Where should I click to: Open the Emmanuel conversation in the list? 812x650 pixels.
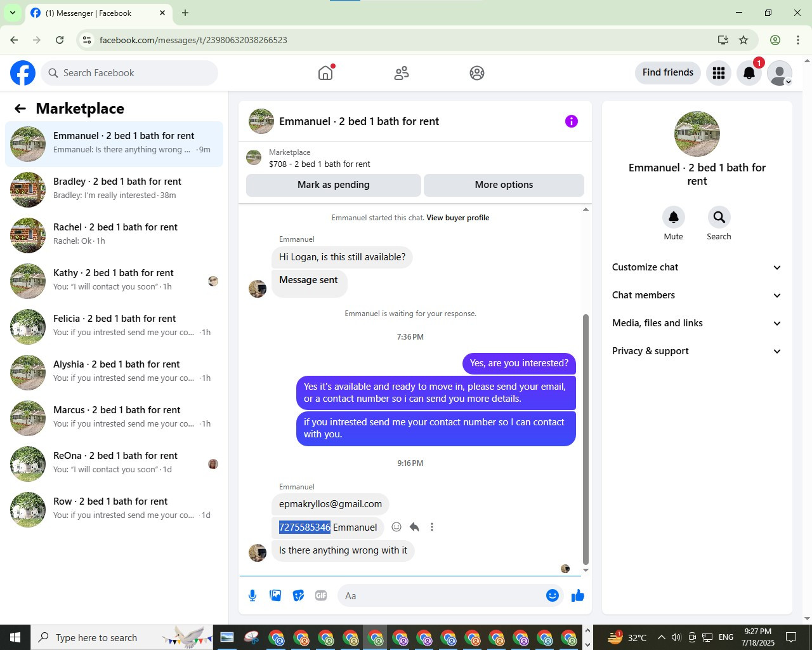[x=114, y=144]
